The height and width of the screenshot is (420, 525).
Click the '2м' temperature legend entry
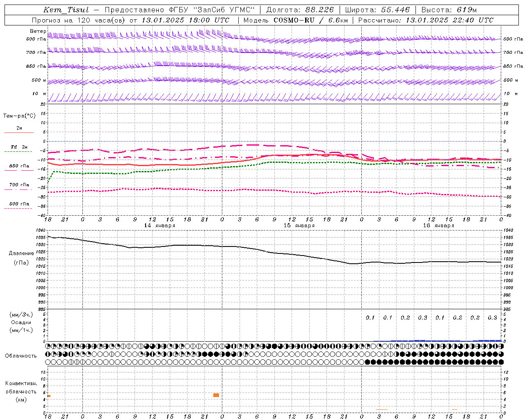pos(19,128)
